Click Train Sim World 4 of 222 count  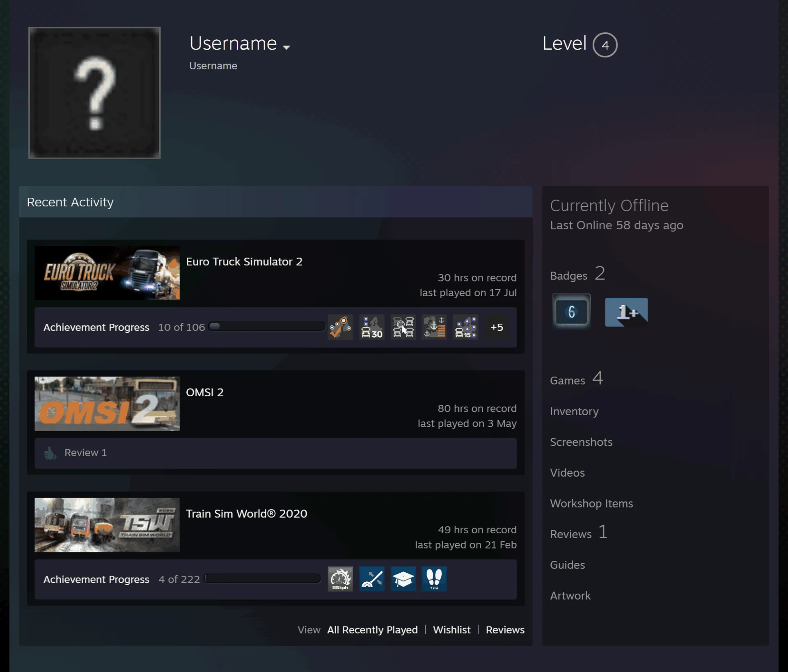click(x=179, y=579)
